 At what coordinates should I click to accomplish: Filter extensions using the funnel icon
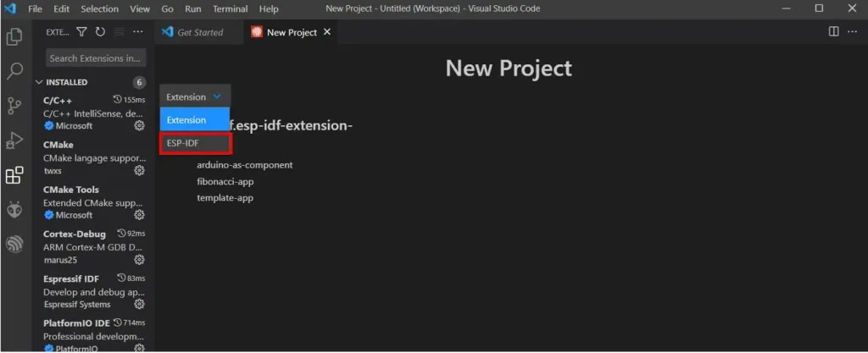tap(81, 32)
